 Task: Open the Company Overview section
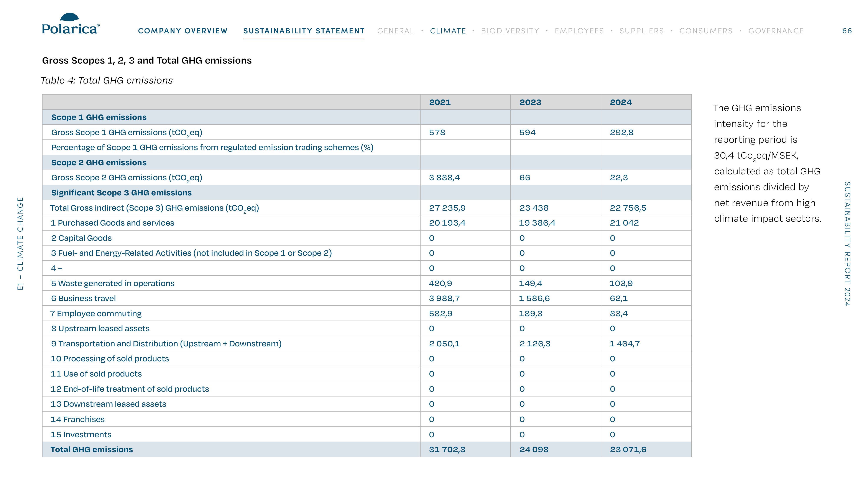coord(183,31)
